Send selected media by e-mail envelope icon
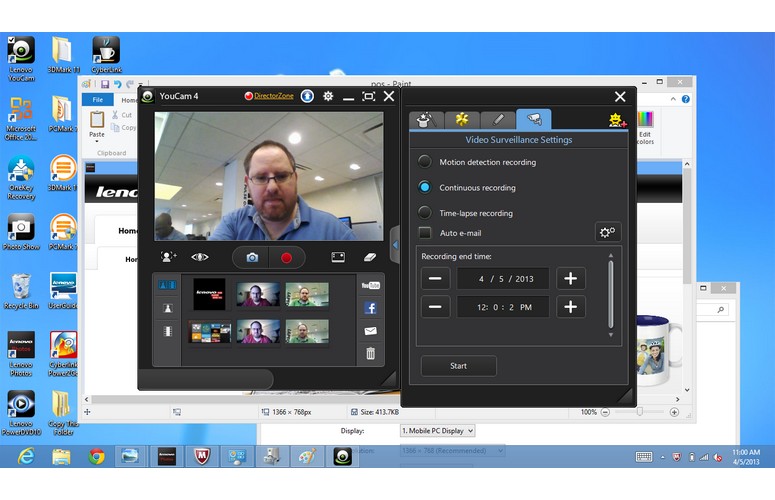 pos(370,331)
